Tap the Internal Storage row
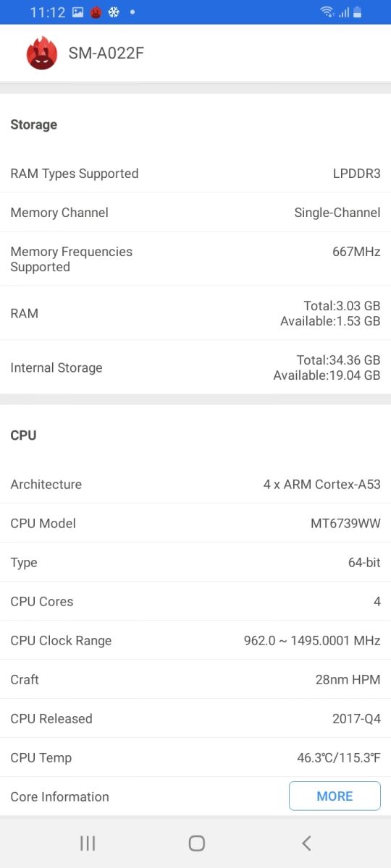 point(195,367)
